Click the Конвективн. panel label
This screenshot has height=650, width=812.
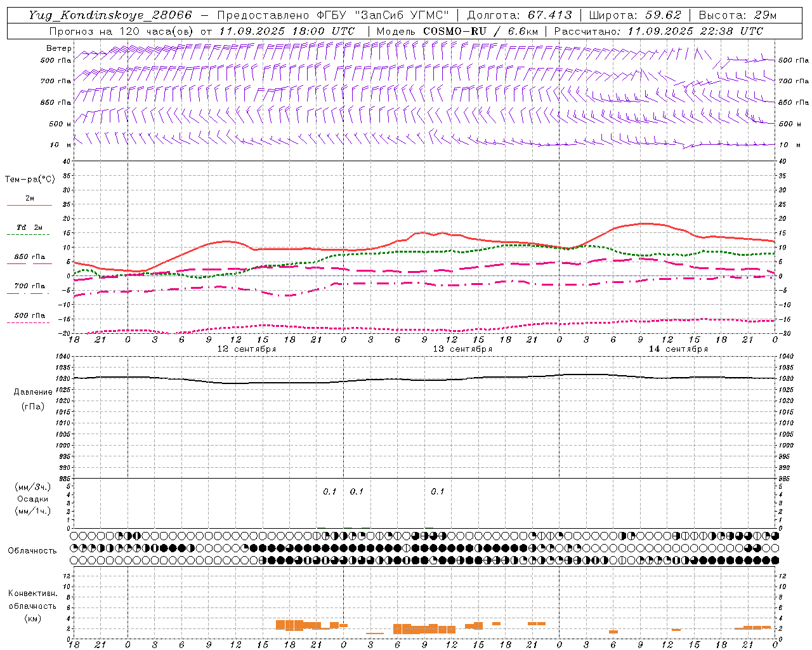coord(32,594)
